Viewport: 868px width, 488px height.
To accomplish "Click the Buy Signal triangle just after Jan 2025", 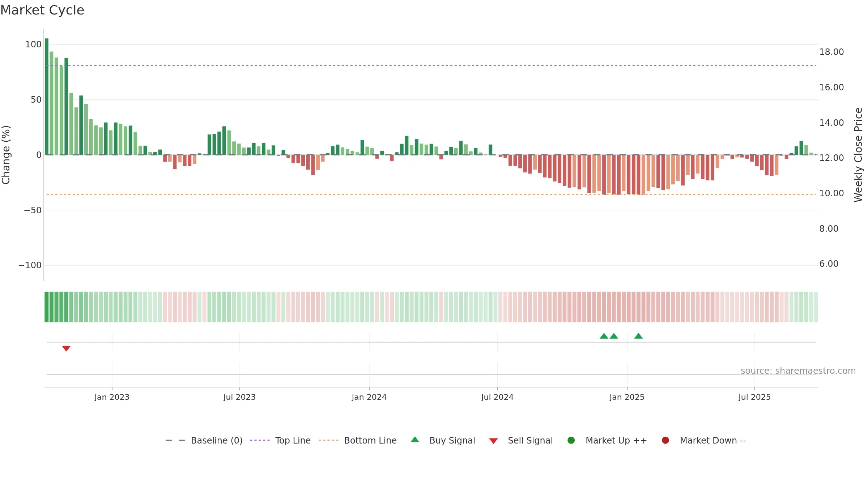I will [x=638, y=336].
